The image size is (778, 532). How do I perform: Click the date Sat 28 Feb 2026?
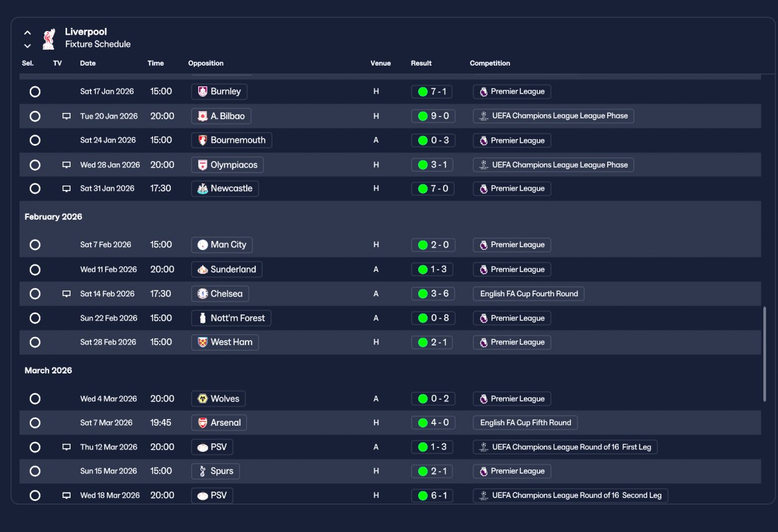[x=108, y=343]
